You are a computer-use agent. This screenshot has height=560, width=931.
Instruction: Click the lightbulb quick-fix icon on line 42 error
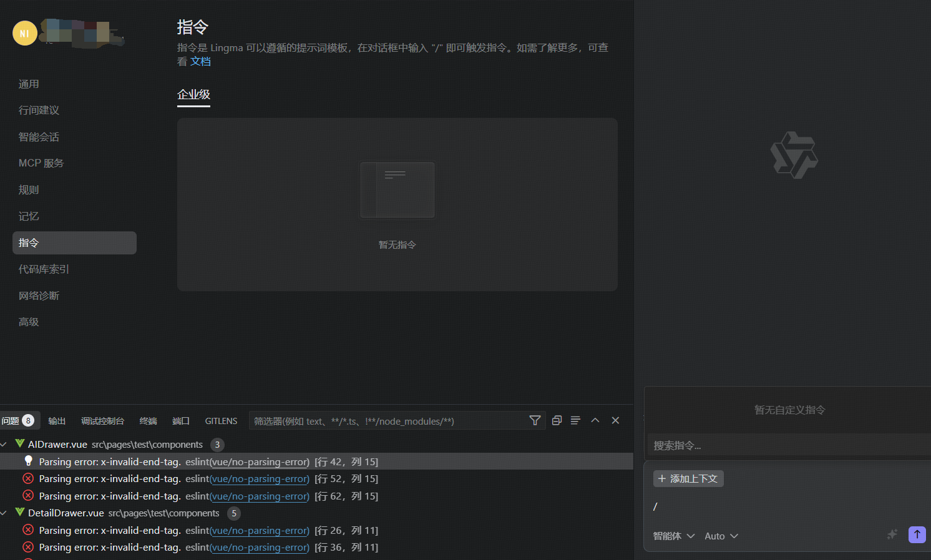coord(28,461)
